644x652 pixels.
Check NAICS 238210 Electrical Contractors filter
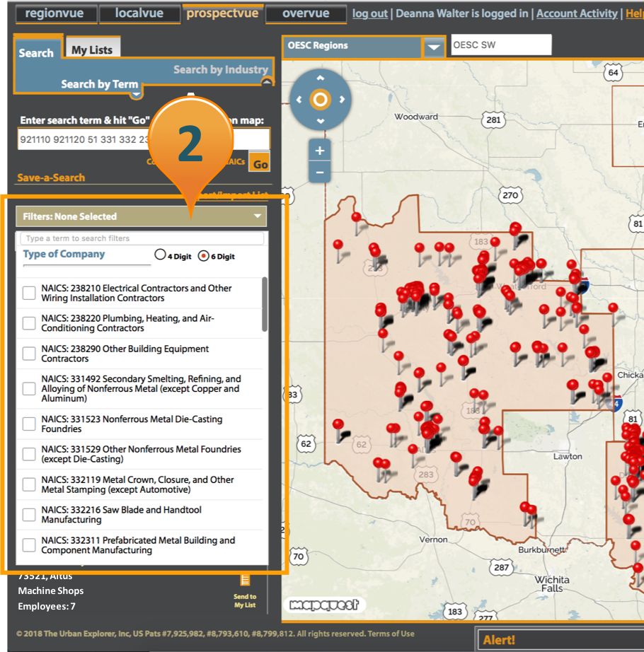(x=29, y=293)
